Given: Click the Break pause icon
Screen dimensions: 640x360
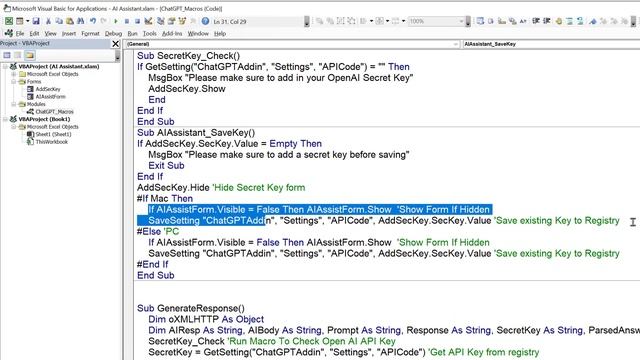Looking at the screenshot, I should (127, 21).
